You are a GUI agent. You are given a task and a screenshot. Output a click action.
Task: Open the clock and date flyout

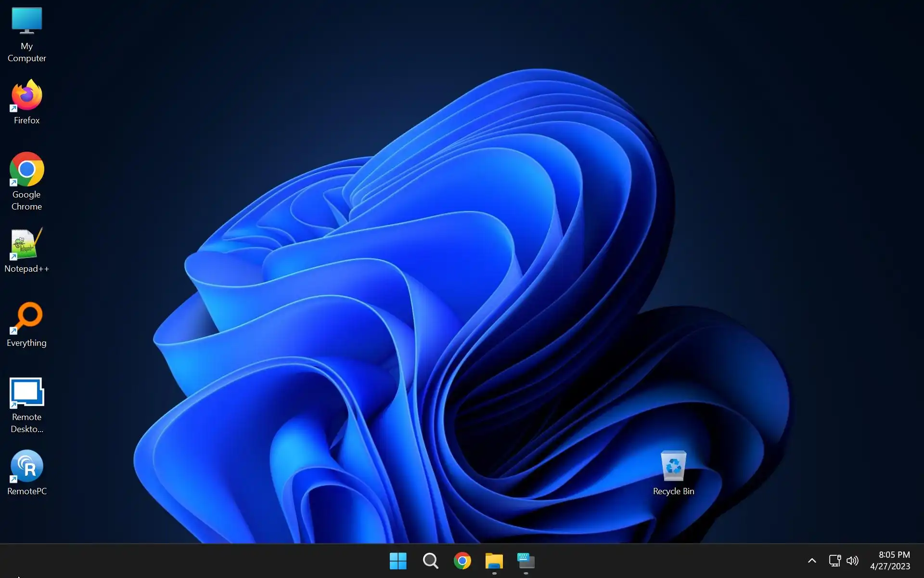(890, 561)
